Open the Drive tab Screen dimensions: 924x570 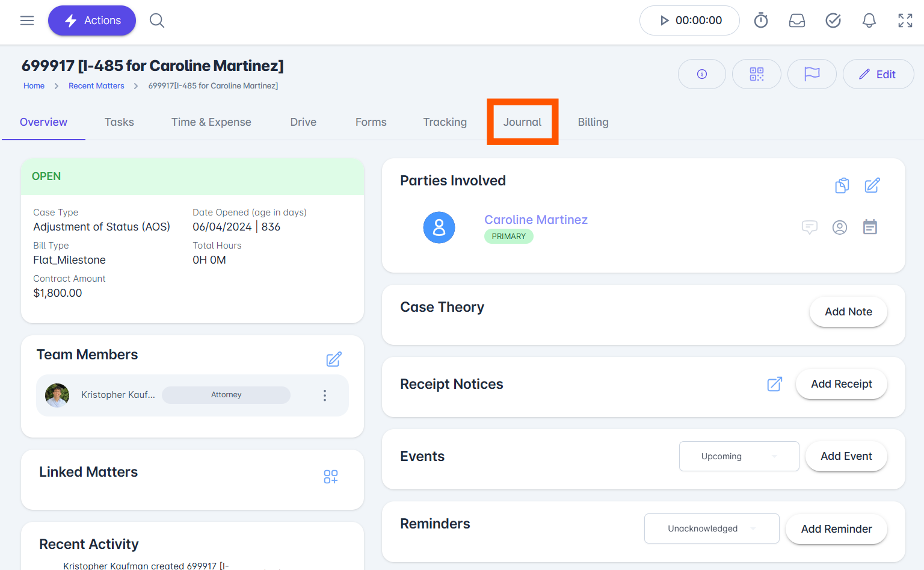303,122
